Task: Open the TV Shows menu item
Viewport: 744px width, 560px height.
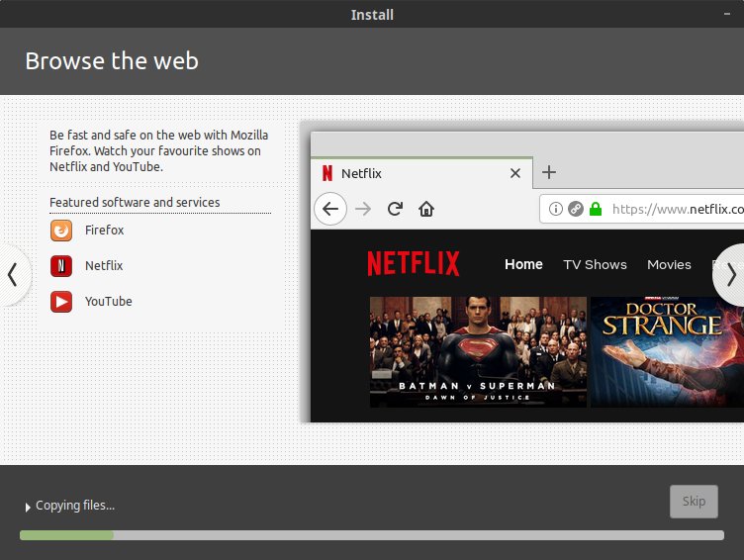Action: [x=595, y=264]
